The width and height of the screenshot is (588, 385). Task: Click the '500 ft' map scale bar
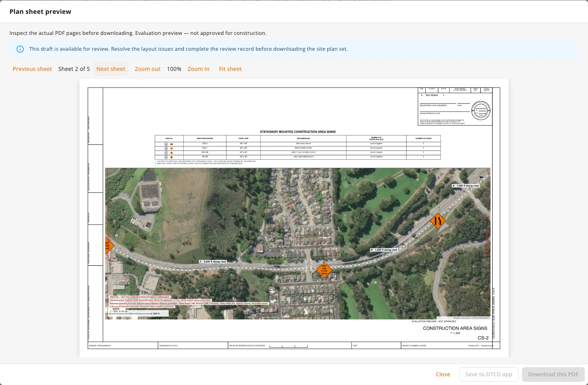coord(135,313)
